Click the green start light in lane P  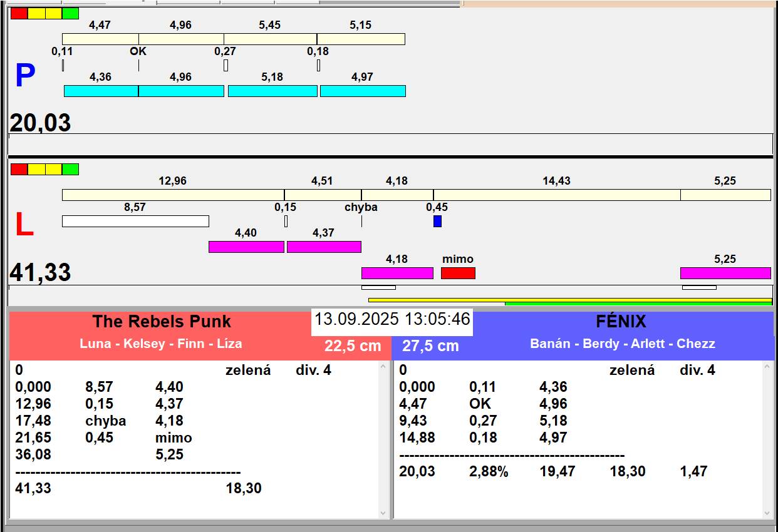pos(71,13)
